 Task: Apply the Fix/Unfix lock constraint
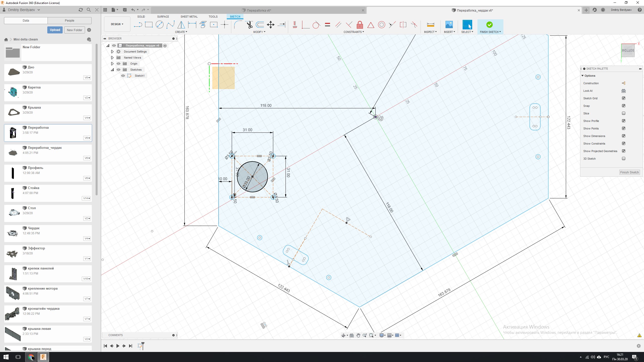tap(360, 25)
